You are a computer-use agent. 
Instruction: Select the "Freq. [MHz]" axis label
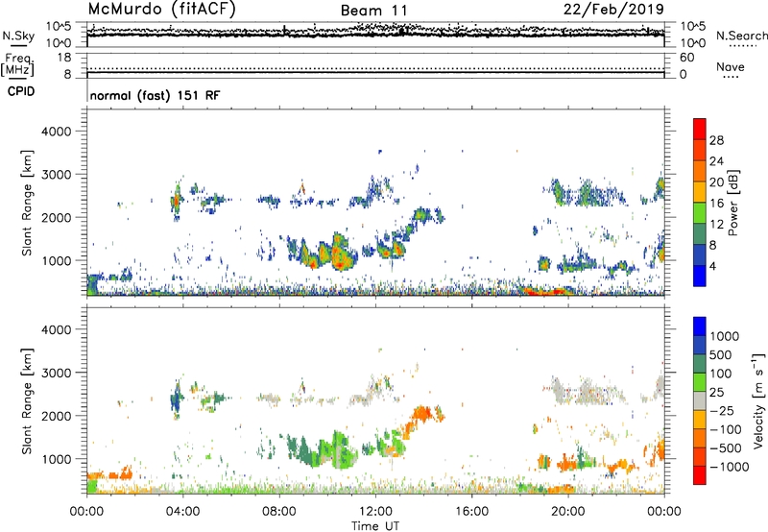click(x=17, y=64)
